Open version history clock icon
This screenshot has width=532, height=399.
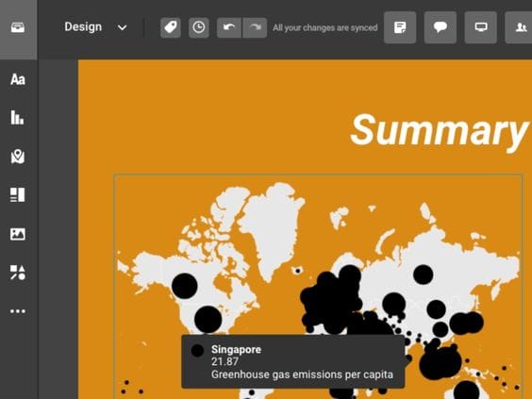199,27
